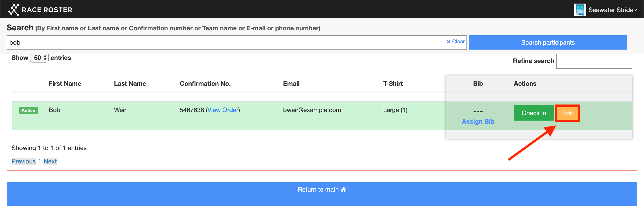Expand the Seawater Stride account dropdown

coord(612,10)
